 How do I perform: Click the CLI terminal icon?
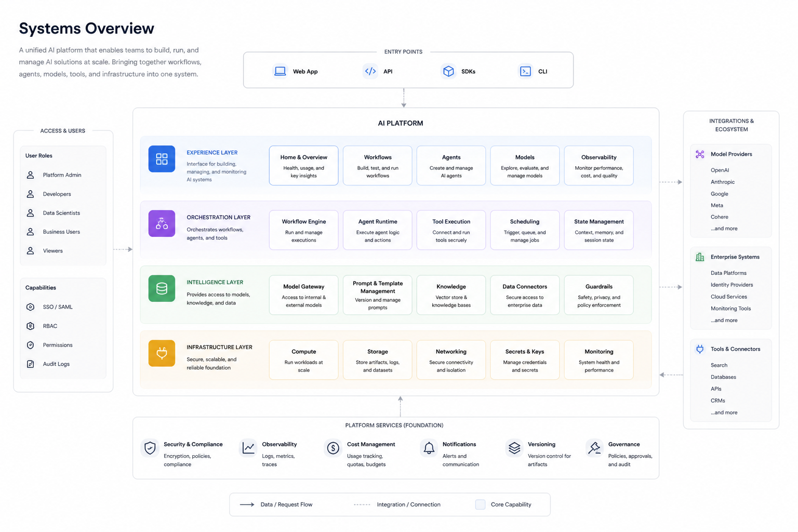click(526, 71)
